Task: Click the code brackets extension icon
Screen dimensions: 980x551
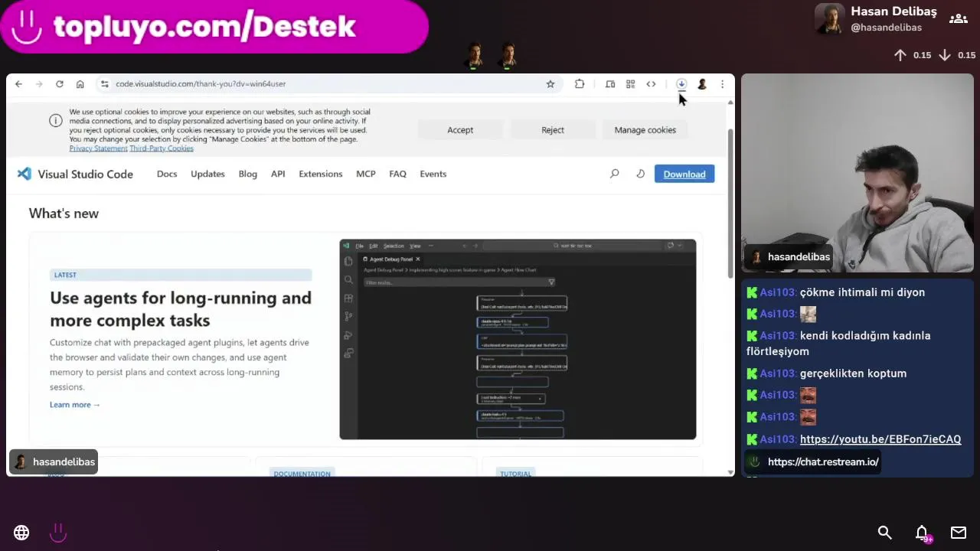Action: coord(651,84)
